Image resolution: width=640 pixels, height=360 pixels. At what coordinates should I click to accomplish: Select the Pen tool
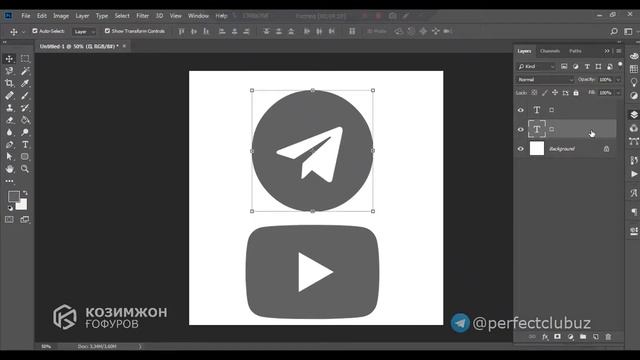point(9,144)
